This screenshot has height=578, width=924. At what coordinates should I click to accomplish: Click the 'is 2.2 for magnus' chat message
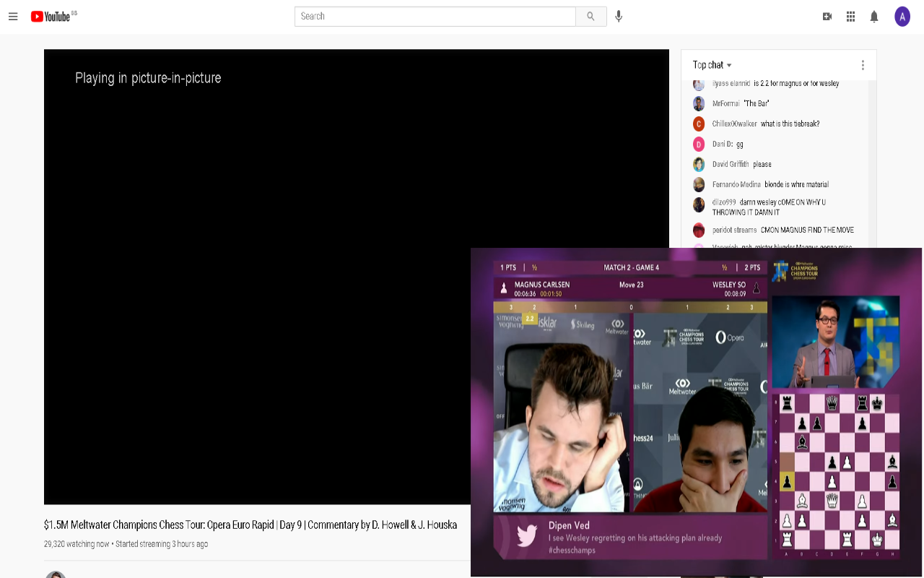point(796,84)
